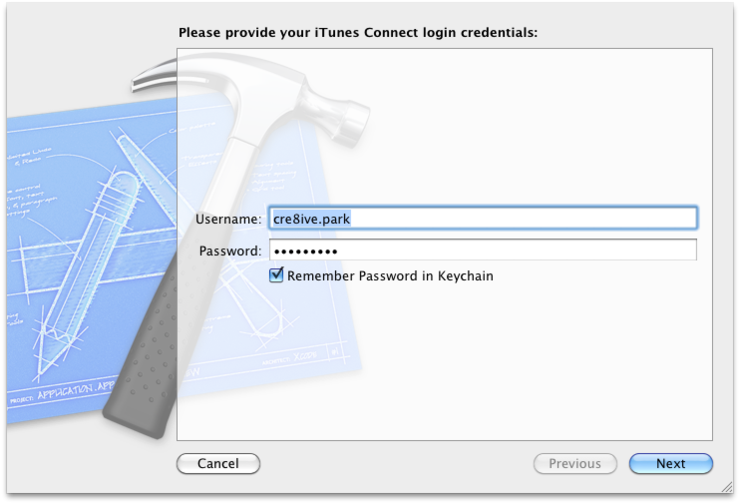Image resolution: width=740 pixels, height=504 pixels.
Task: Click the Username: field label
Action: coord(228,219)
